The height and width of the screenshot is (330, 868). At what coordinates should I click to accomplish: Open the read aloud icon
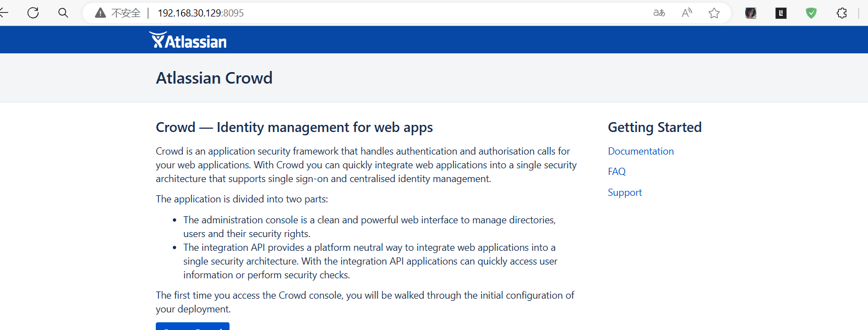tap(687, 13)
